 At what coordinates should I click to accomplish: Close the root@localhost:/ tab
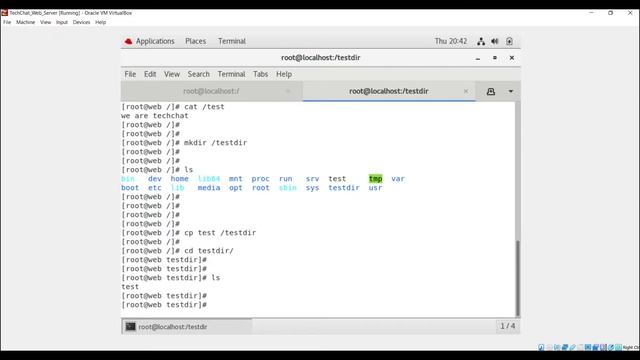(288, 91)
